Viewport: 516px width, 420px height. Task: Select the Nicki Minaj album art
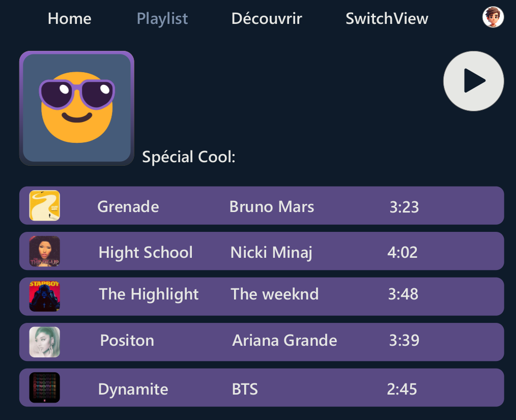[45, 251]
